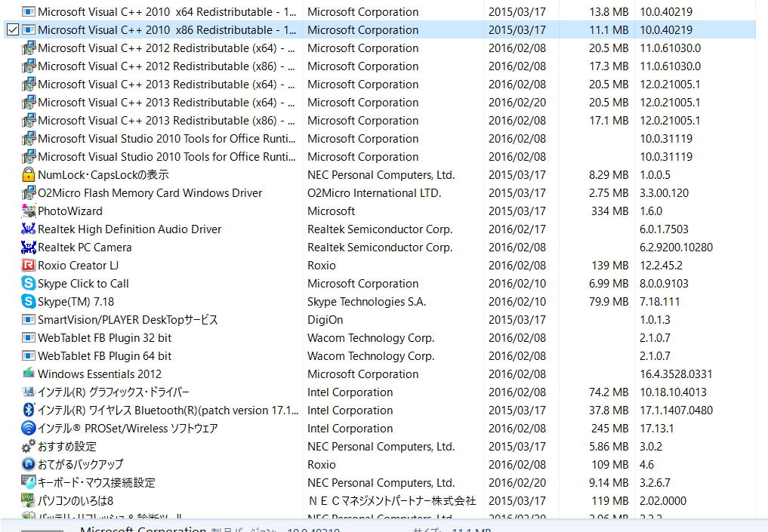Screen dimensions: 768x532
Task: Click the 334 MB size value
Action: (610, 211)
